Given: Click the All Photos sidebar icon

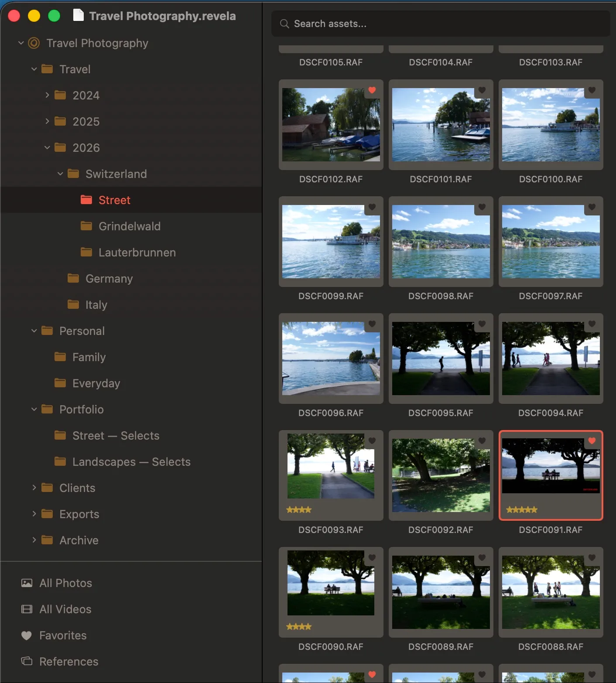Looking at the screenshot, I should point(27,583).
